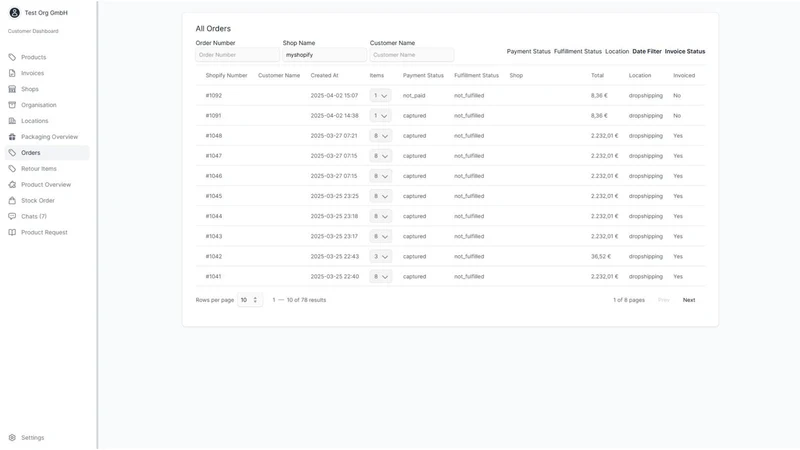Click the Invoiced column header
The width and height of the screenshot is (800, 450).
tap(684, 76)
